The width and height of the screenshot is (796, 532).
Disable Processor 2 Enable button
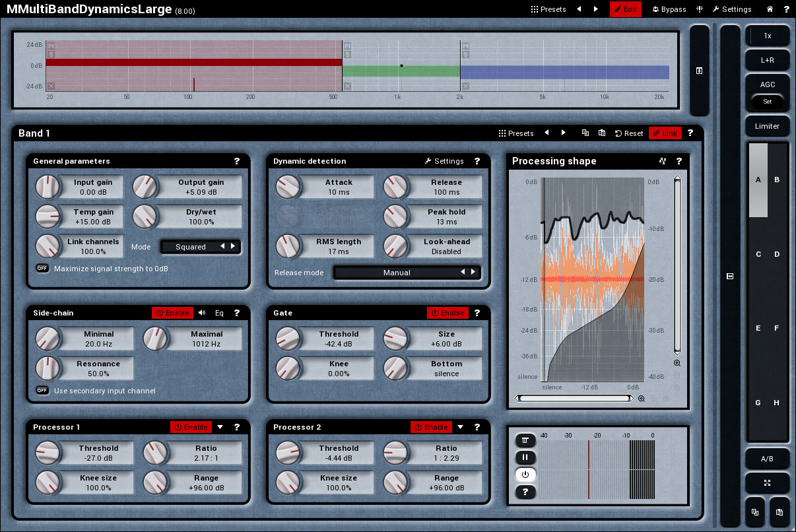coord(431,427)
